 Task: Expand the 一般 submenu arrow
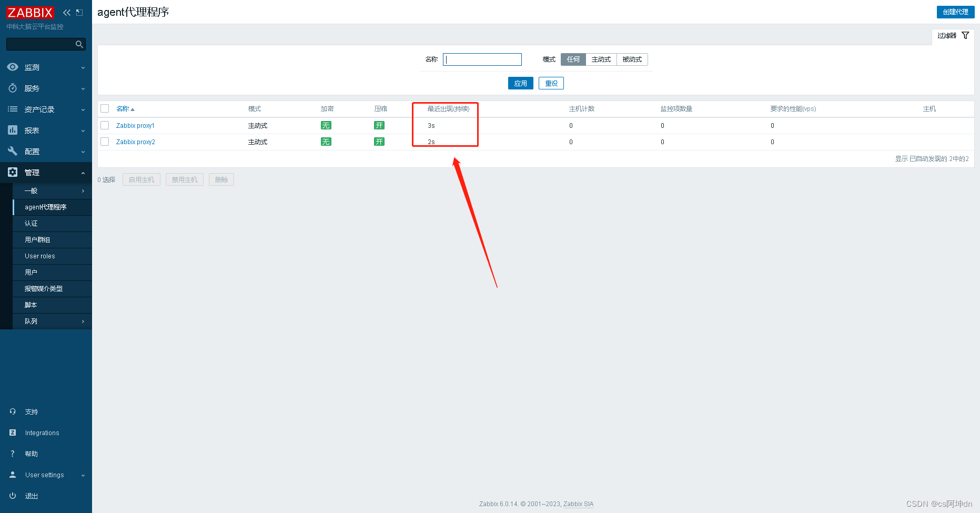(83, 191)
